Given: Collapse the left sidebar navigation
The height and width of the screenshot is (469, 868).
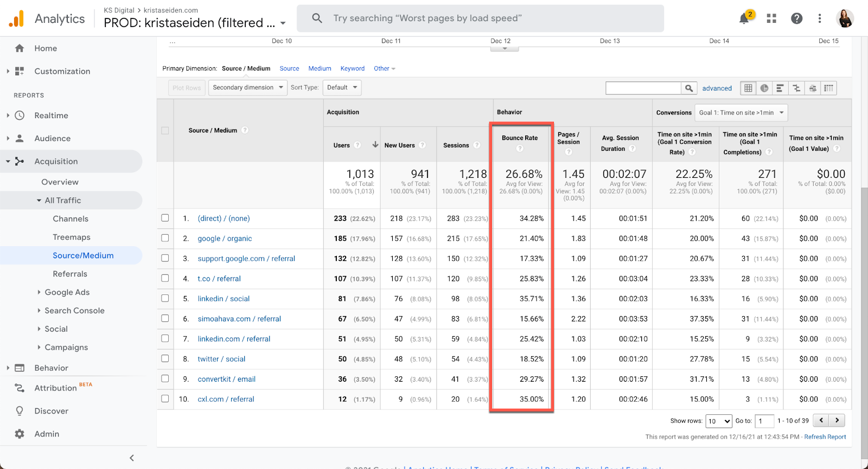Looking at the screenshot, I should pyautogui.click(x=132, y=458).
